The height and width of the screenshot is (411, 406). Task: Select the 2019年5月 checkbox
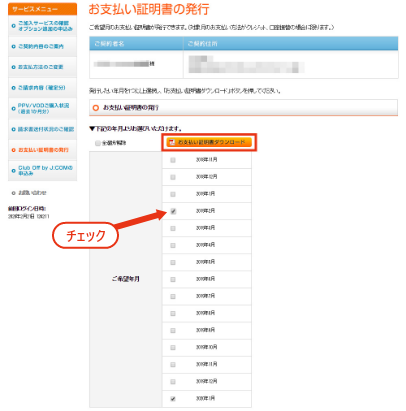pyautogui.click(x=173, y=262)
